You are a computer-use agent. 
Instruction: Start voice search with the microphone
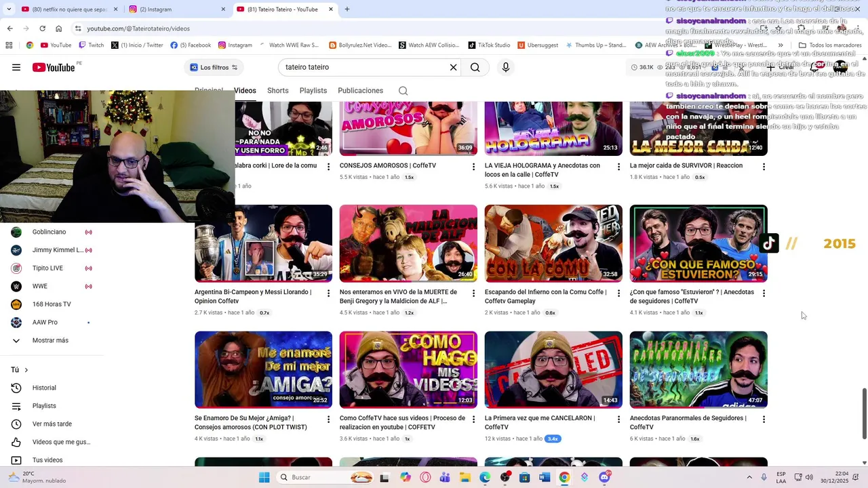click(x=505, y=67)
